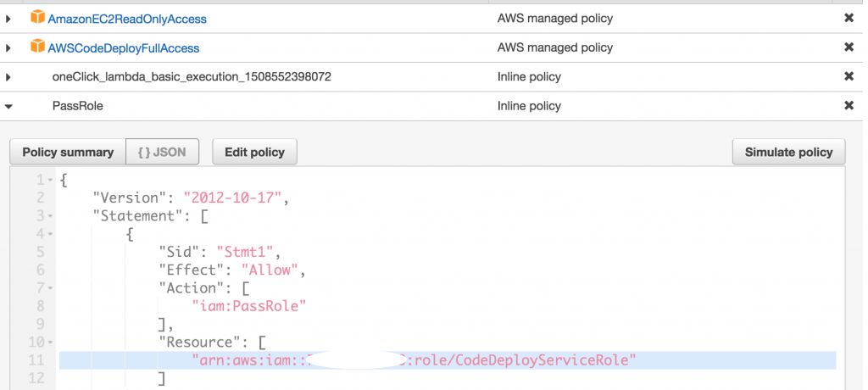Image resolution: width=868 pixels, height=390 pixels.
Task: Fold the Action array at line 7
Action: 50,288
